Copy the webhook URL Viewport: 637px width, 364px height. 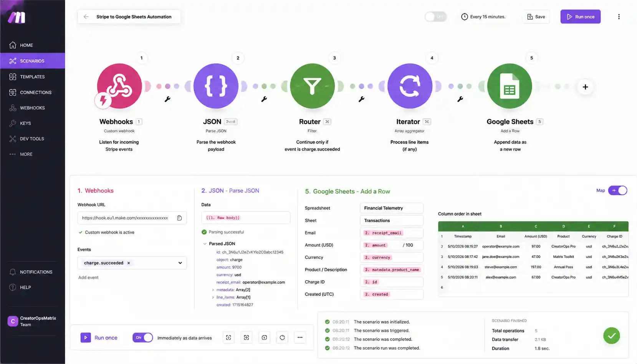pyautogui.click(x=179, y=218)
